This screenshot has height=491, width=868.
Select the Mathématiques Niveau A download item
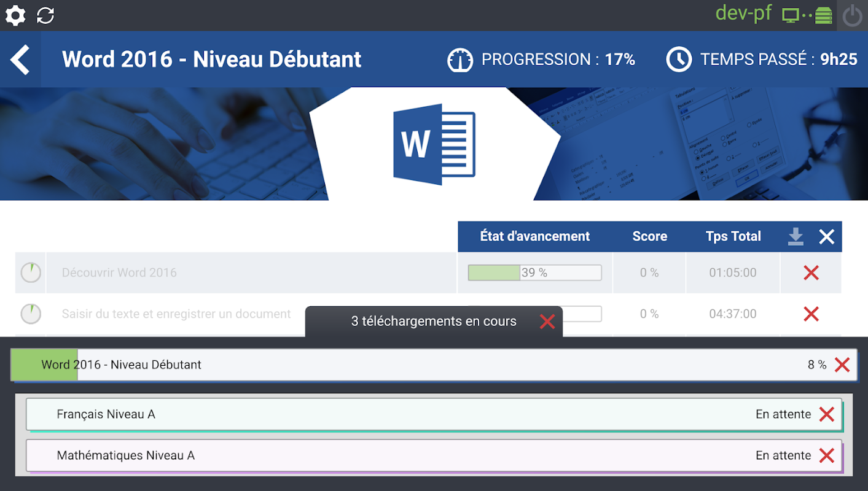tap(434, 455)
